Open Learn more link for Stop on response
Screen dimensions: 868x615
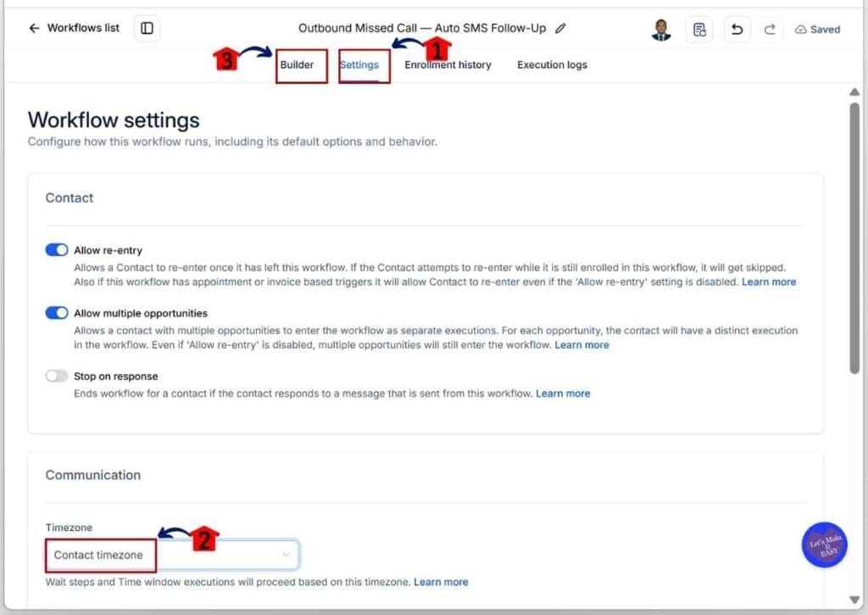[x=563, y=394]
